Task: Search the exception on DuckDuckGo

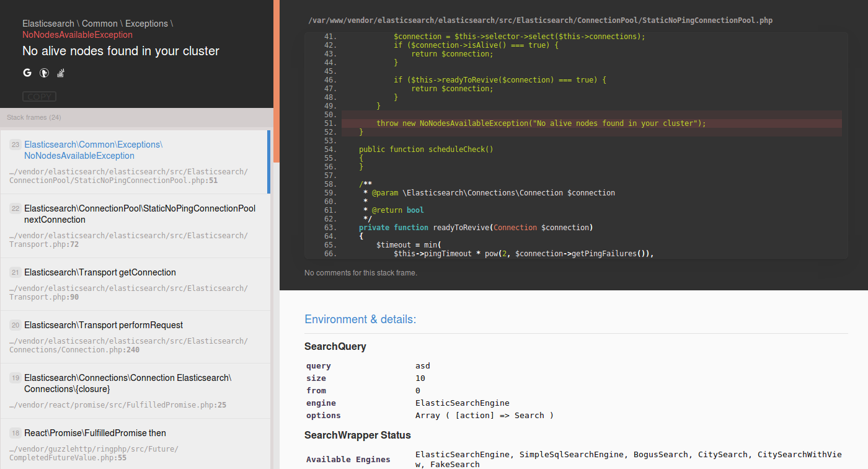Action: 43,73
